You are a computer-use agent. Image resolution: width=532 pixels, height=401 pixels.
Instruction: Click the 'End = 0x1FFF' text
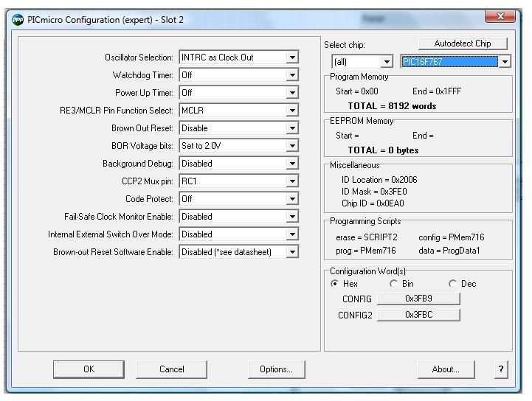[x=437, y=91]
